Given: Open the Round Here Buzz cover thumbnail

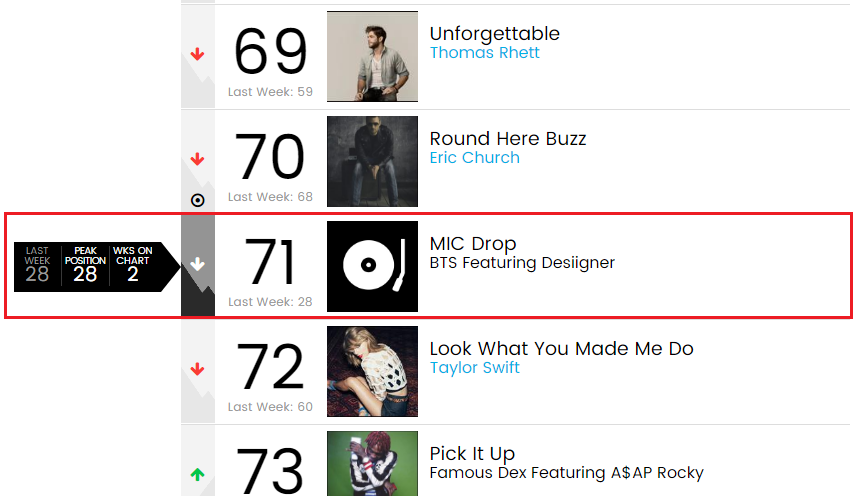Looking at the screenshot, I should coord(372,161).
